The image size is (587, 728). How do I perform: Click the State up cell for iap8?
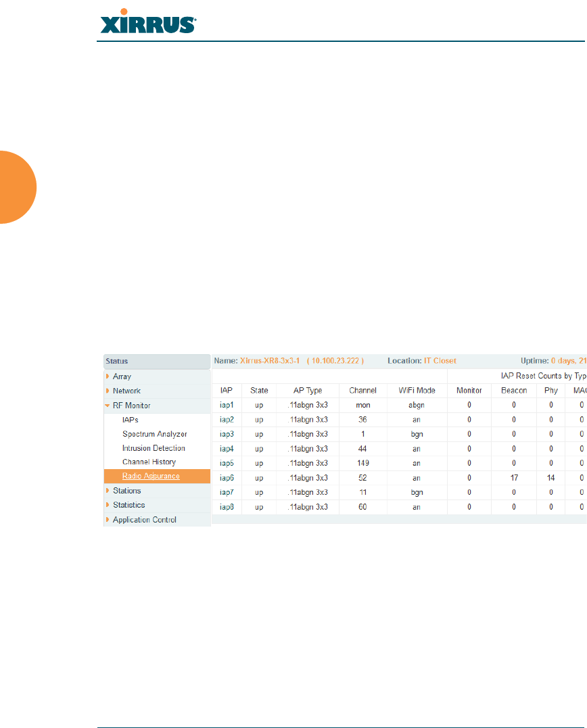(x=259, y=508)
